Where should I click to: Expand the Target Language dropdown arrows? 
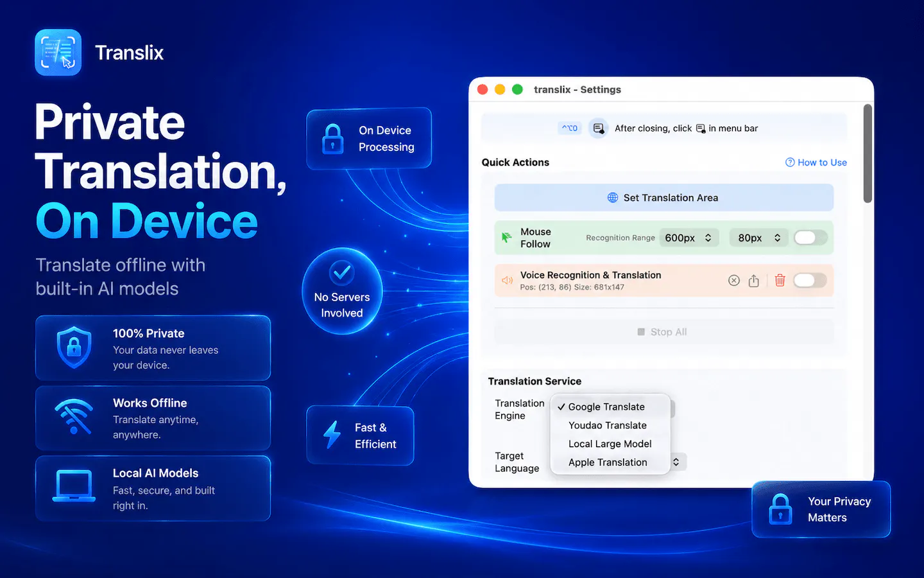point(676,462)
